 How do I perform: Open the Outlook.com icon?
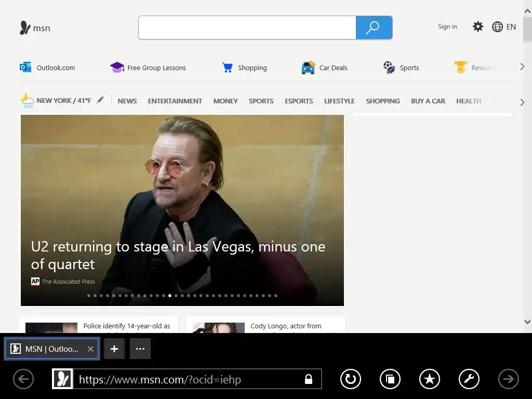click(x=25, y=67)
